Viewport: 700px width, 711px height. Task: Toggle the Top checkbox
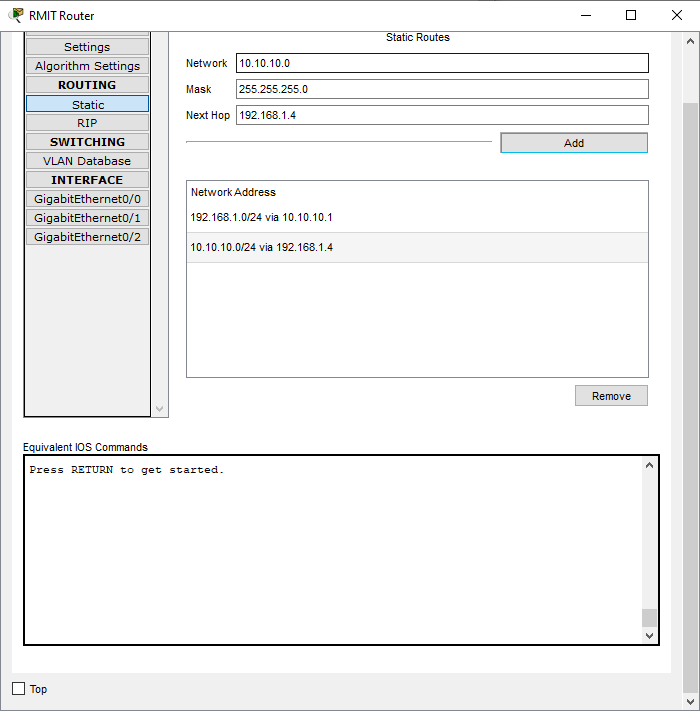tap(19, 689)
